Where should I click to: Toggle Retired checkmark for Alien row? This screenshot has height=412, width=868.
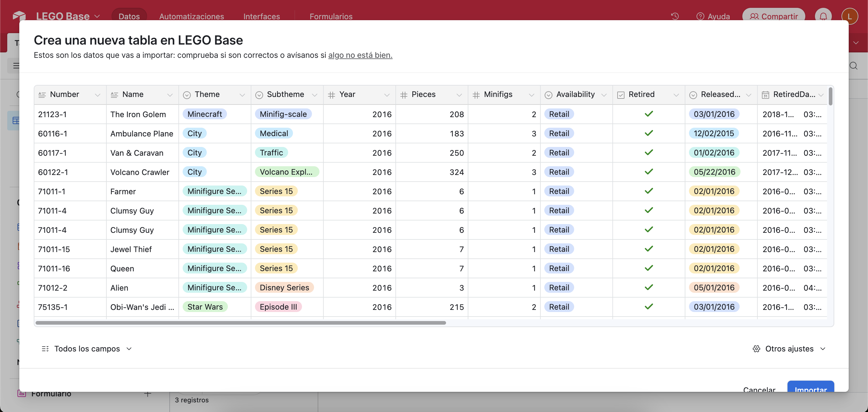click(649, 287)
